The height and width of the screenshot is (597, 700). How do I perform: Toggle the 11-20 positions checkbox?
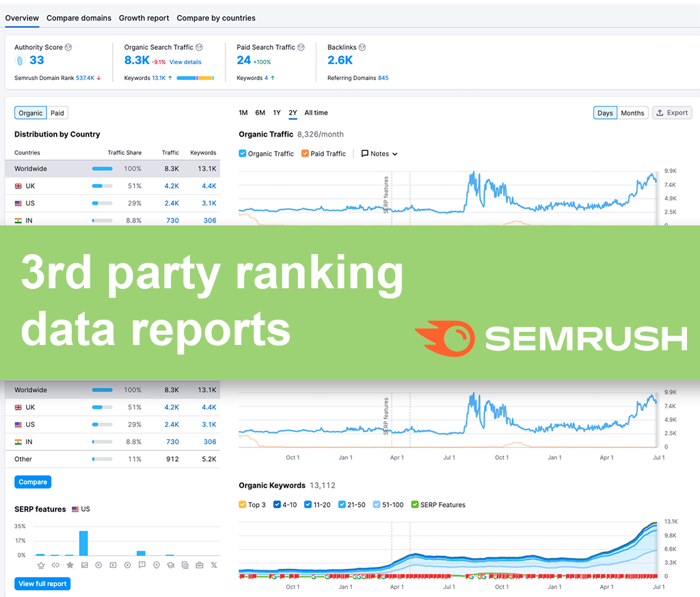308,505
